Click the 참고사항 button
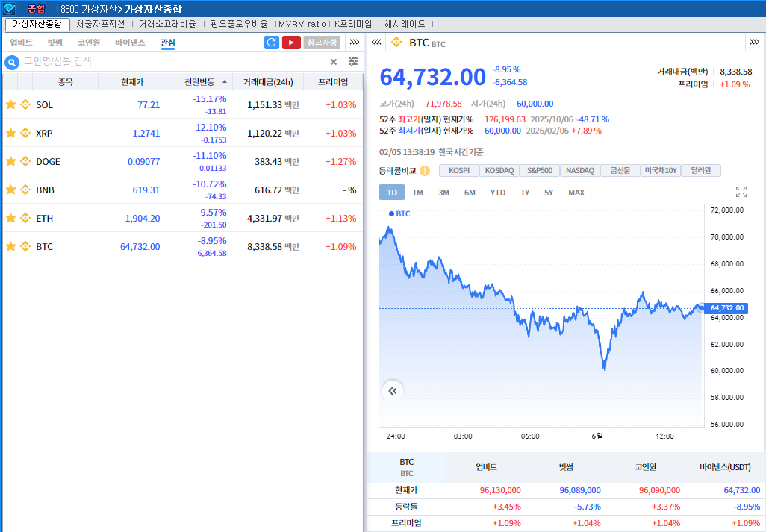 click(x=322, y=43)
